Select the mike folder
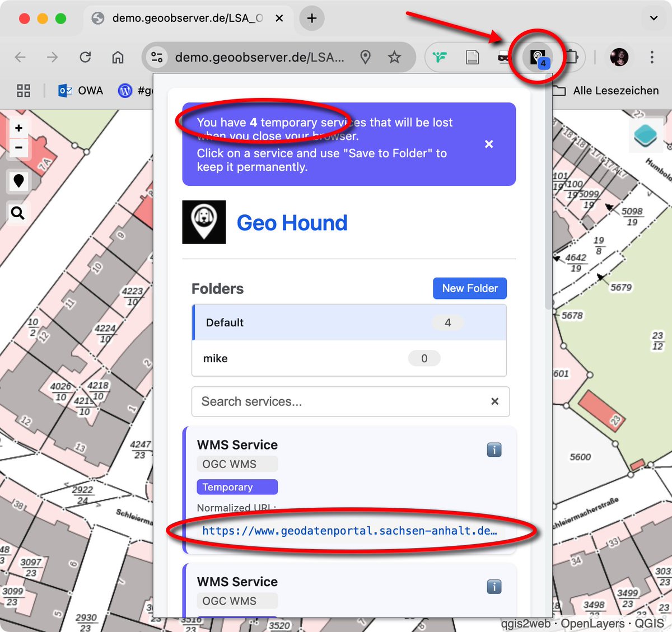 349,358
